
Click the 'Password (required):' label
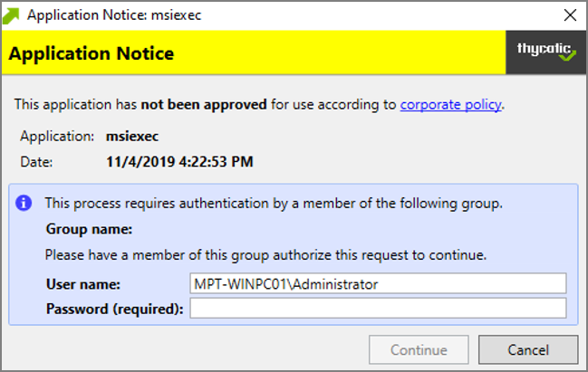click(115, 310)
